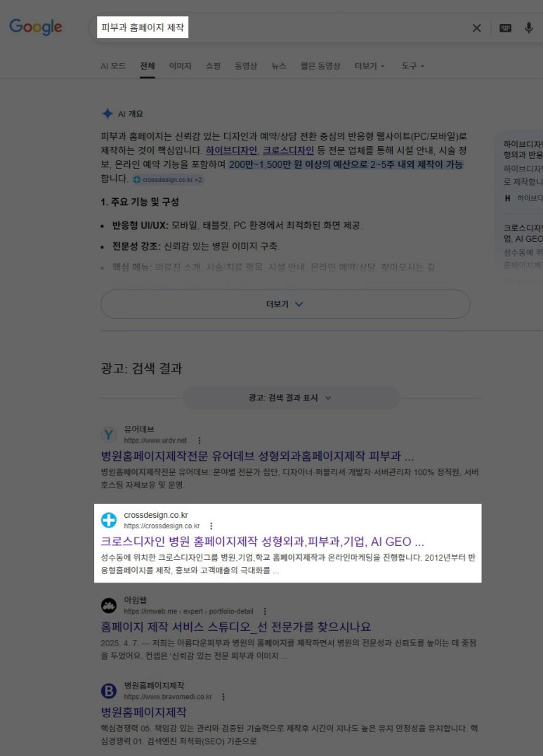Open more options for bravomedi.co.kr result

pyautogui.click(x=223, y=697)
